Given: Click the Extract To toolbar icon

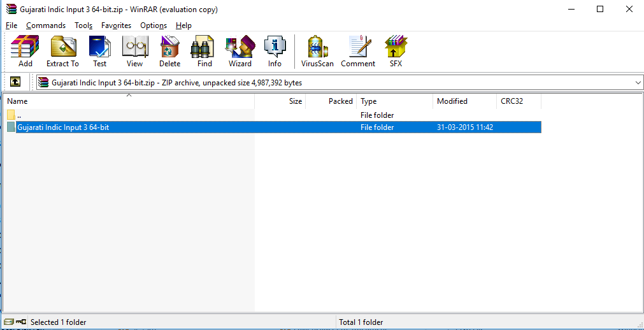Looking at the screenshot, I should (62, 51).
